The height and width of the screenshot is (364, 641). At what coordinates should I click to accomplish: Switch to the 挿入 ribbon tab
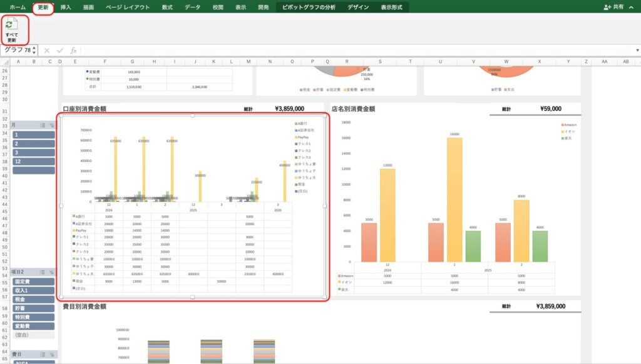(x=66, y=8)
